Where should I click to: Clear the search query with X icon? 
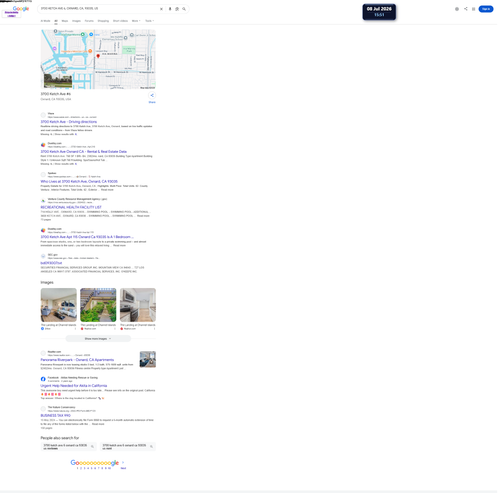click(161, 9)
